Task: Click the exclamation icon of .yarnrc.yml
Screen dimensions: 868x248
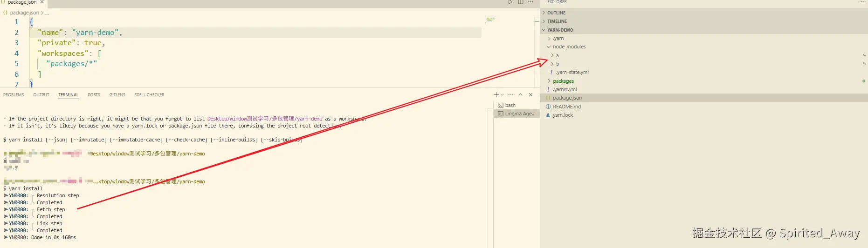Action: pos(548,89)
